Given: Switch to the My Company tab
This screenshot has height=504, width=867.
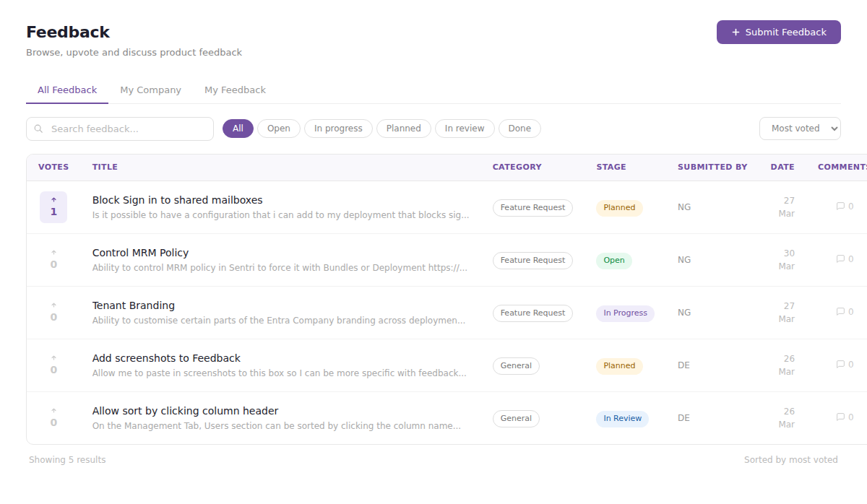Looking at the screenshot, I should pyautogui.click(x=150, y=90).
